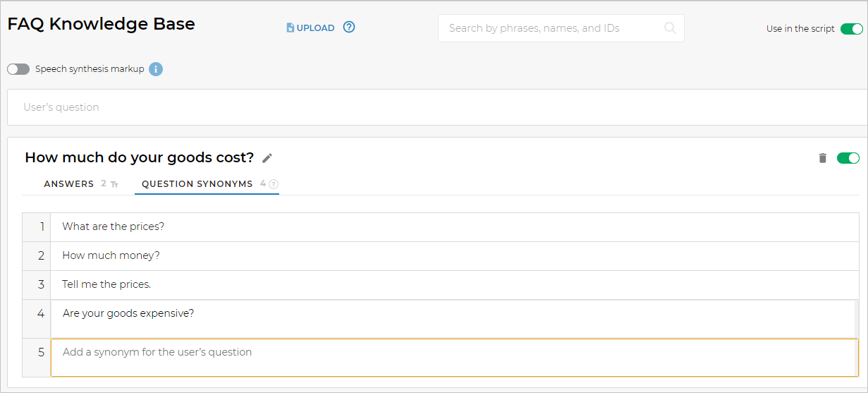Edit the question title with the pencil icon
Screen dimensions: 868x393
[x=267, y=158]
